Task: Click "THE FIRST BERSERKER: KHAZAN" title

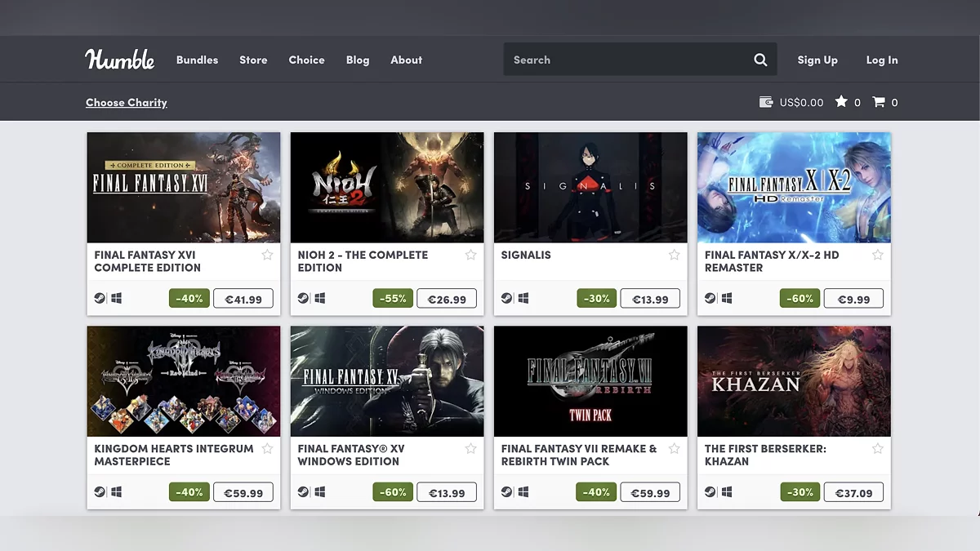Action: pos(765,455)
